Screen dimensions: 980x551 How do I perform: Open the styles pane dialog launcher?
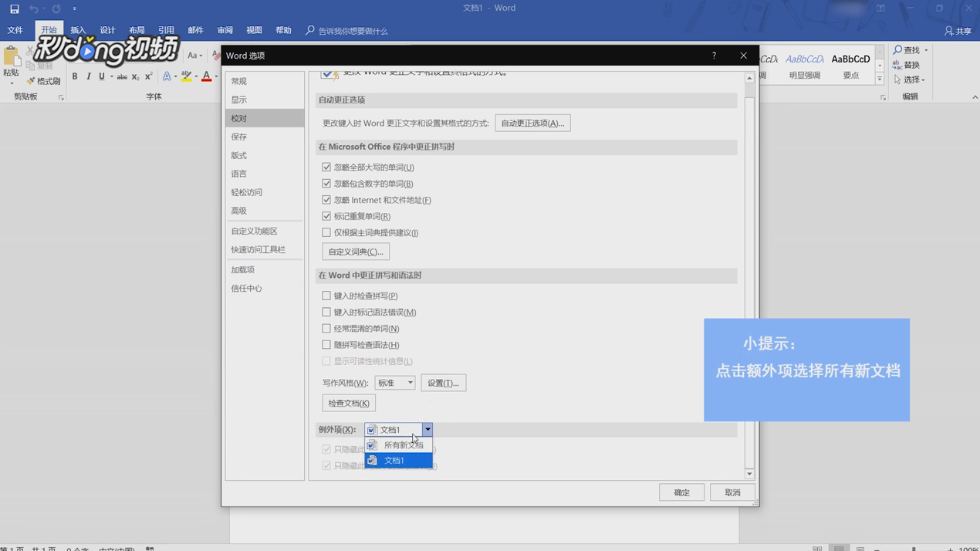click(x=883, y=97)
